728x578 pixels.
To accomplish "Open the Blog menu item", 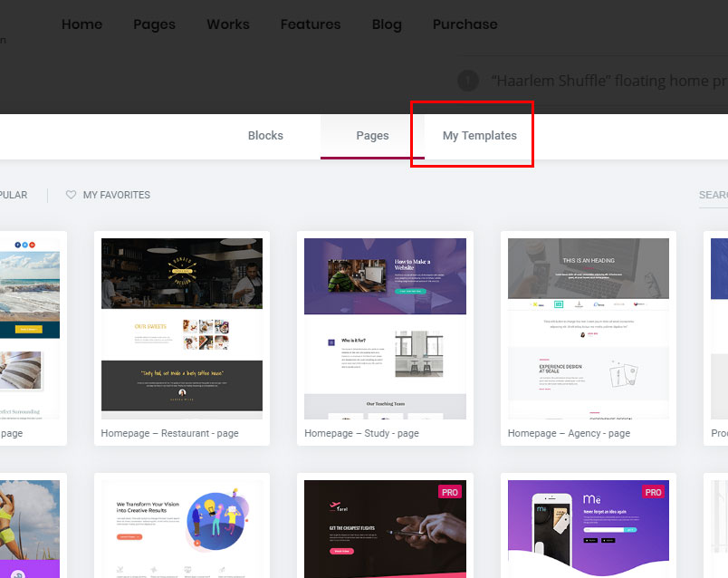I will click(387, 24).
